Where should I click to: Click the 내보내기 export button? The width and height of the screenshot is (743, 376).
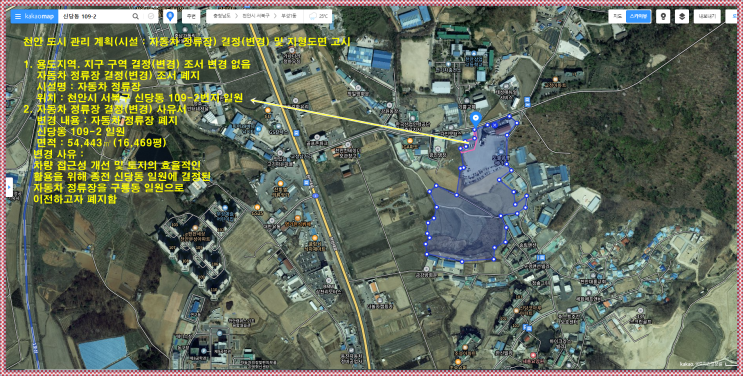click(707, 16)
